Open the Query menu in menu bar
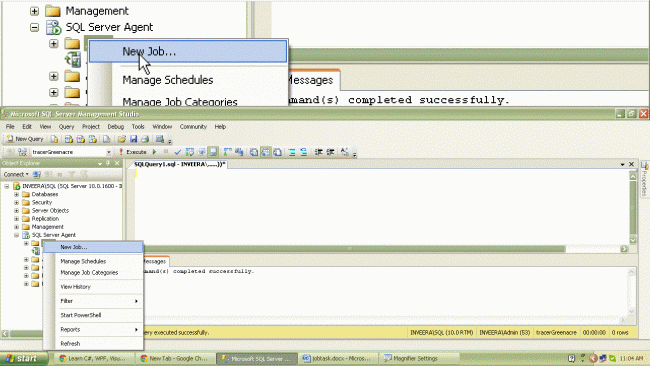650x366 pixels. (x=66, y=126)
